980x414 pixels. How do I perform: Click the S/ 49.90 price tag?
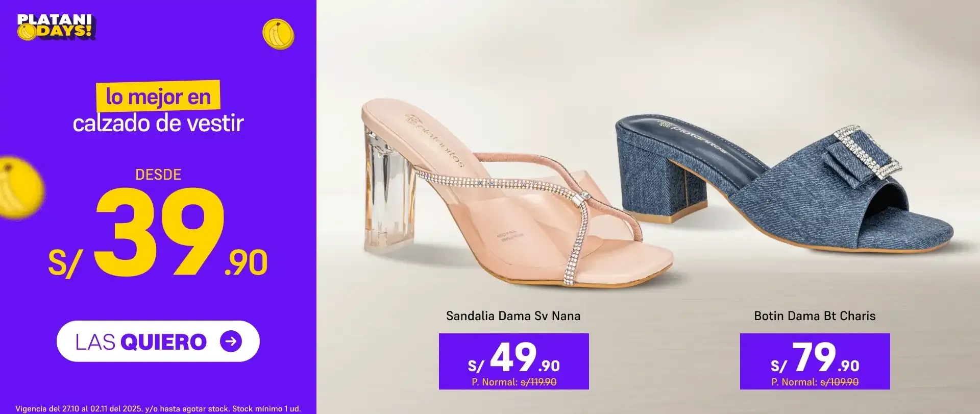click(x=513, y=361)
